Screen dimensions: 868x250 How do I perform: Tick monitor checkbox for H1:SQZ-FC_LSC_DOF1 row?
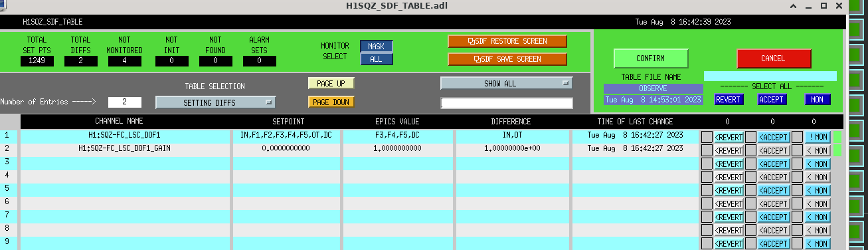click(797, 136)
